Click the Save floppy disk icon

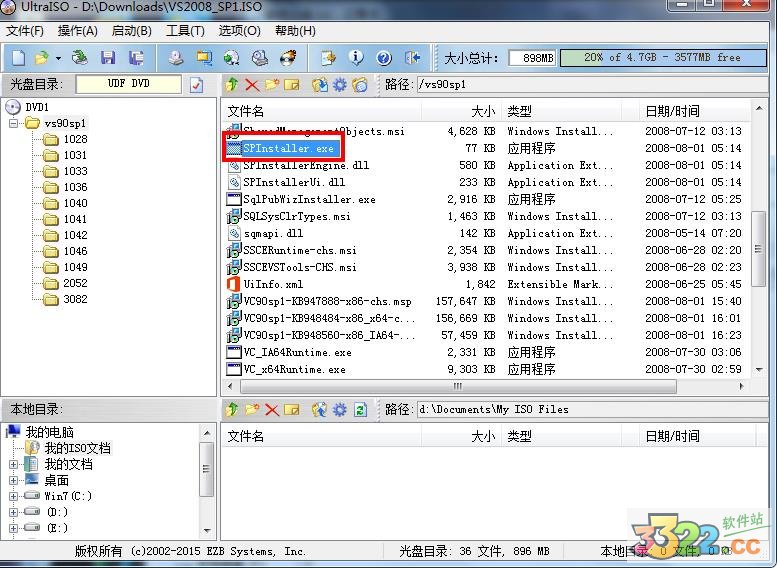click(108, 58)
